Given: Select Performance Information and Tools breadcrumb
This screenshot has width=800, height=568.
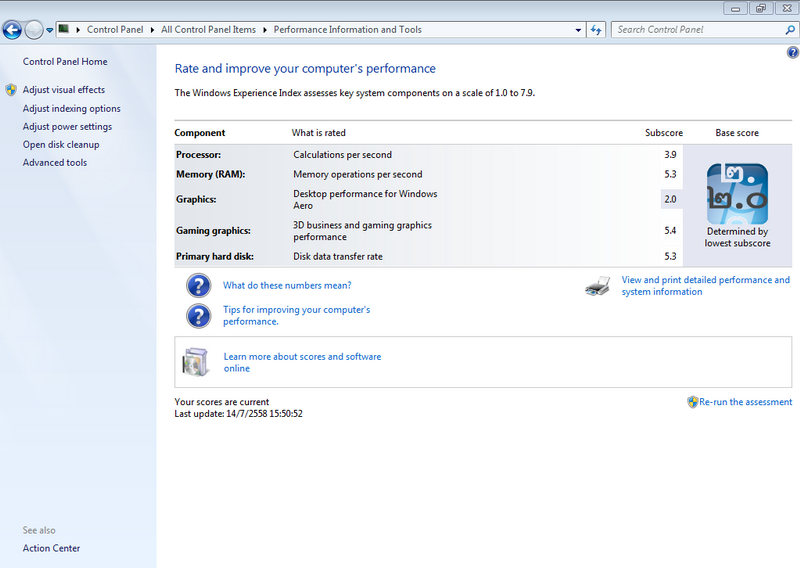Looking at the screenshot, I should click(347, 30).
